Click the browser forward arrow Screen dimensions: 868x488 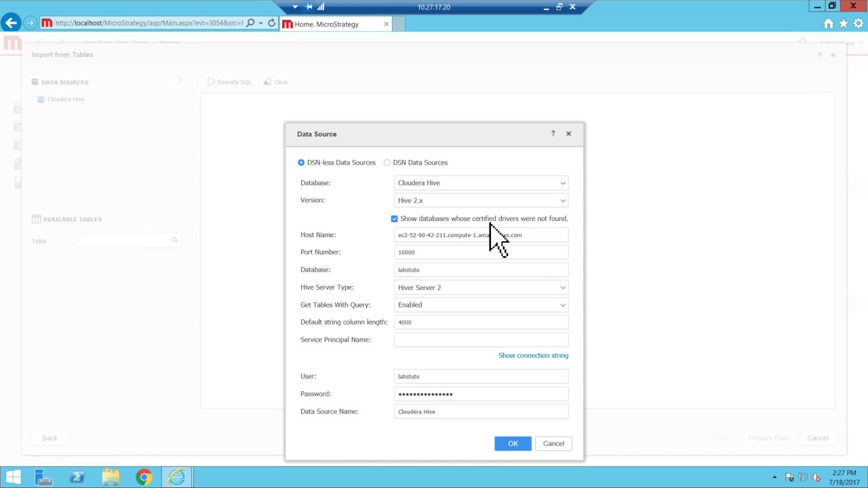pyautogui.click(x=30, y=23)
